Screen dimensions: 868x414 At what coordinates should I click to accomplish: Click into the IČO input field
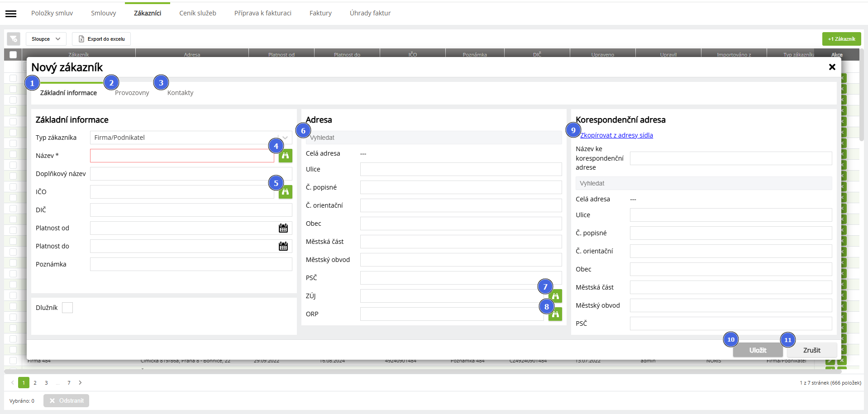[182, 192]
